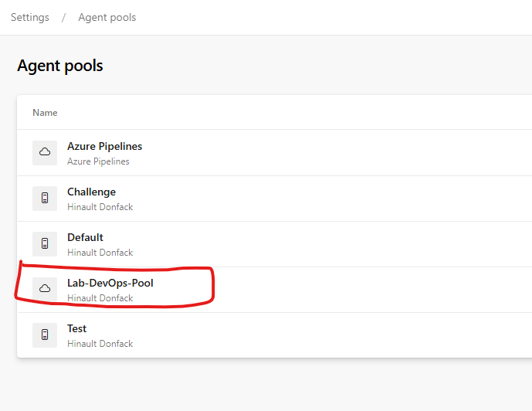Open the Azure Pipelines pool name
Image resolution: width=532 pixels, height=411 pixels.
pyautogui.click(x=104, y=146)
